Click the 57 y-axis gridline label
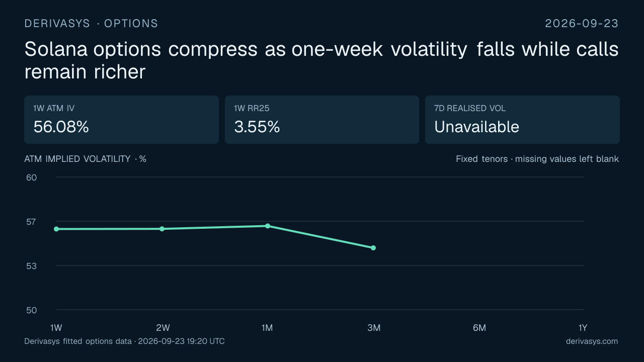The image size is (644, 362). click(31, 222)
